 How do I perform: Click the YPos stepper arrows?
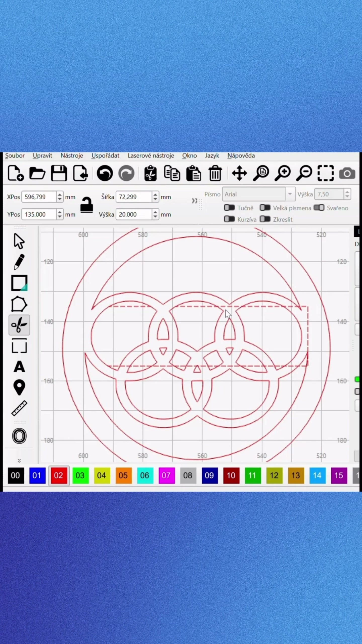pyautogui.click(x=60, y=214)
